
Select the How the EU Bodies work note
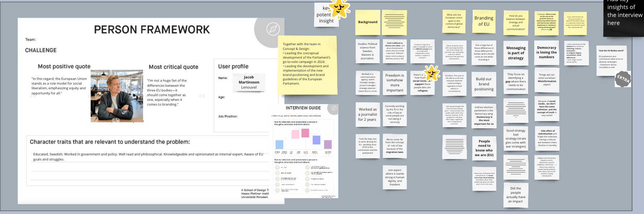tap(611, 60)
